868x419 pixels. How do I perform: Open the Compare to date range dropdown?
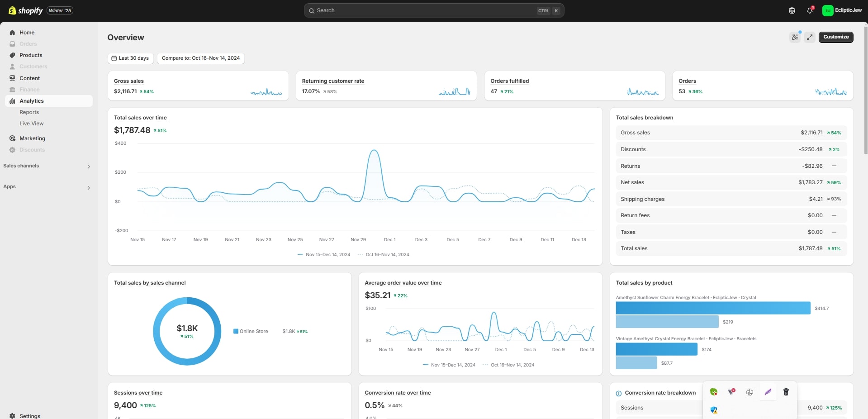pos(201,58)
